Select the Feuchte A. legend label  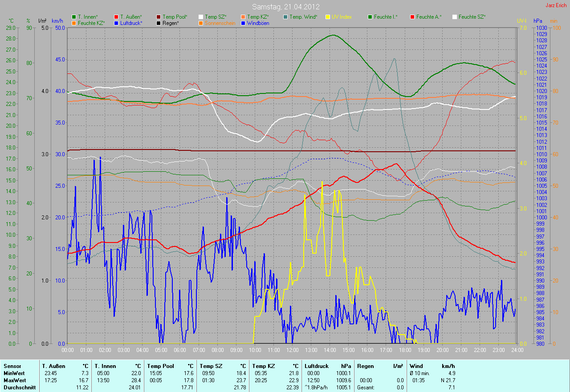coord(429,17)
